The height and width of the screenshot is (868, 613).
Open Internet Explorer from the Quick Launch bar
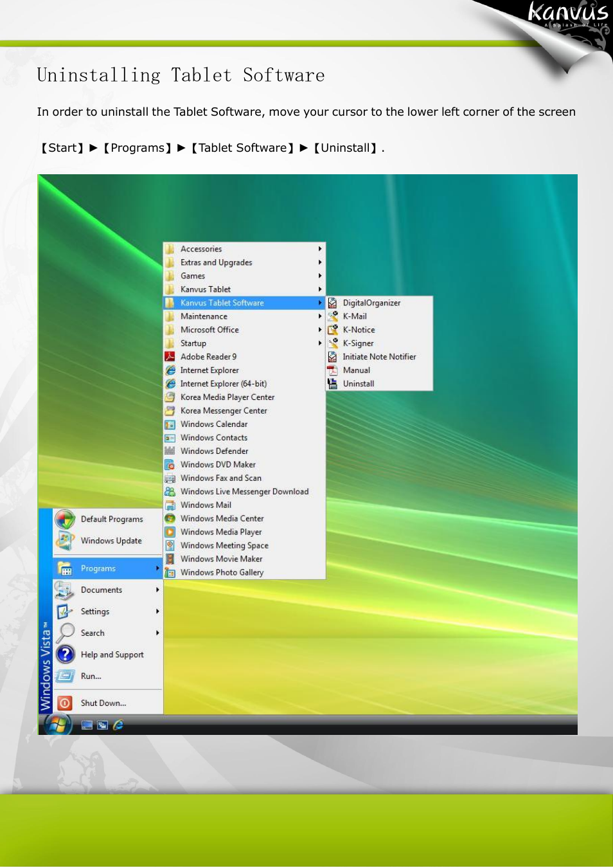(118, 725)
